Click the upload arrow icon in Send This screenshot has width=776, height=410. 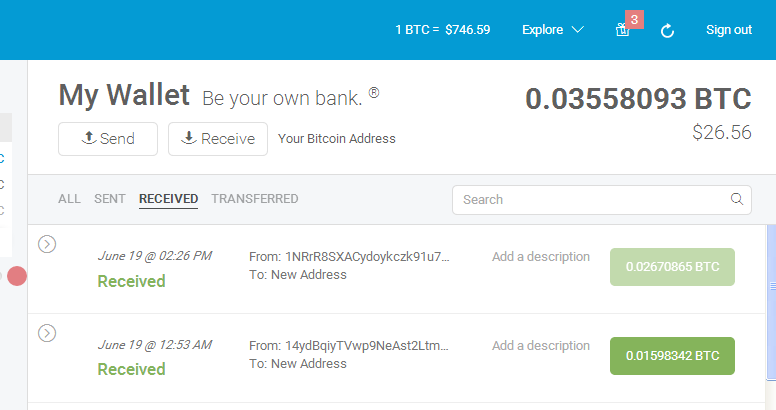(89, 138)
